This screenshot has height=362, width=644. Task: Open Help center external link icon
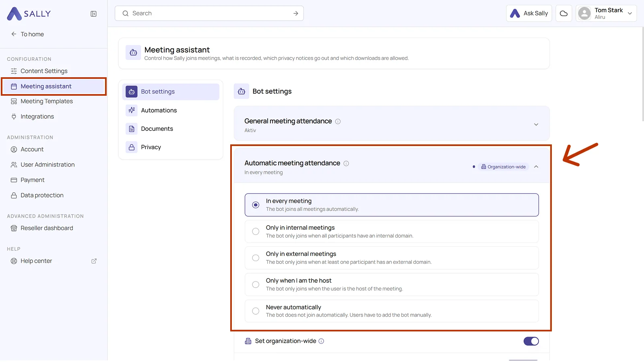94,261
